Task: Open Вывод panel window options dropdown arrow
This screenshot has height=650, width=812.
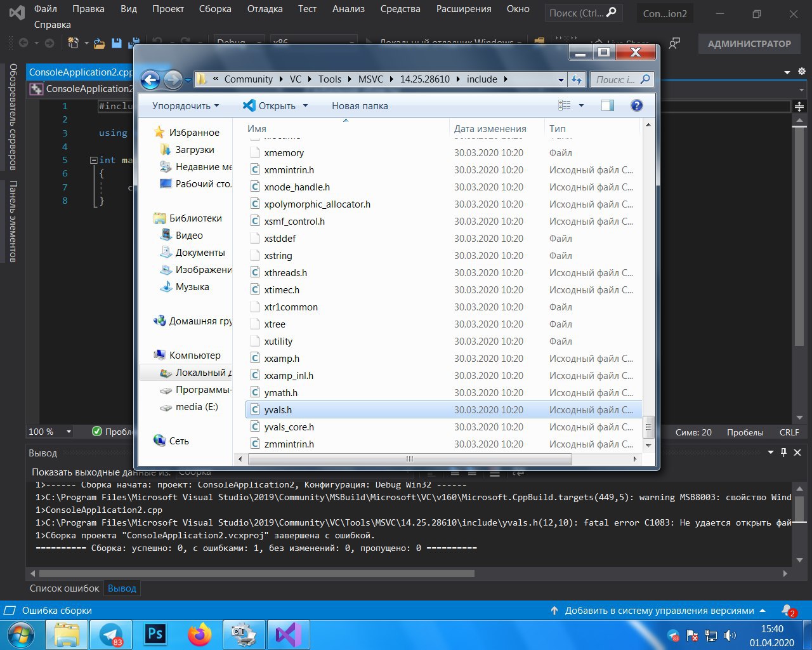Action: [771, 453]
